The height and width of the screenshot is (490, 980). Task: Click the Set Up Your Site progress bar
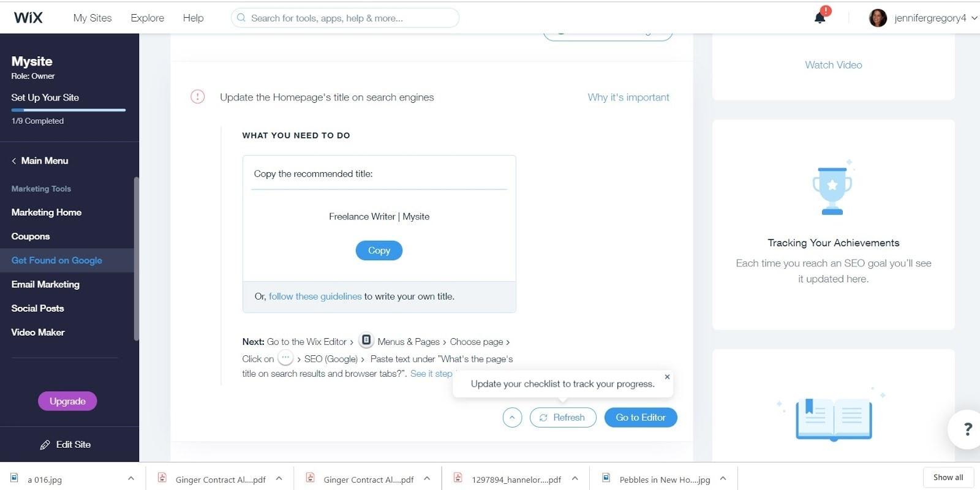(68, 110)
